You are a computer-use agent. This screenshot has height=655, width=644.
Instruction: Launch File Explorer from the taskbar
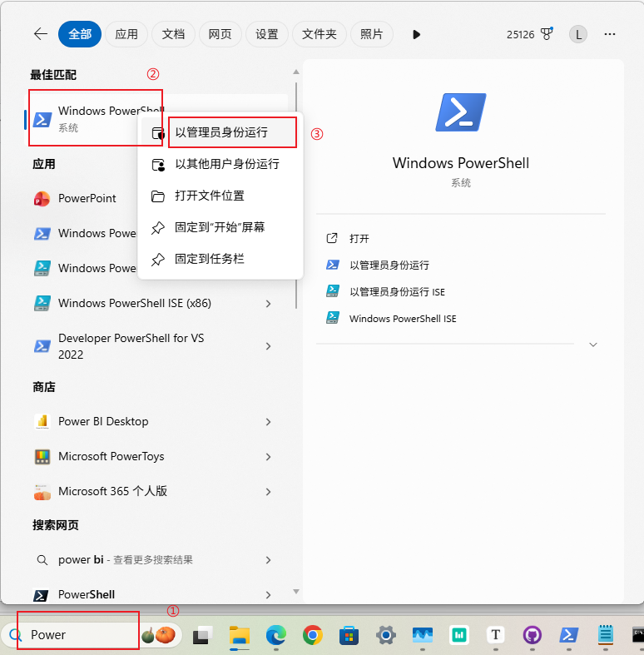click(x=240, y=636)
